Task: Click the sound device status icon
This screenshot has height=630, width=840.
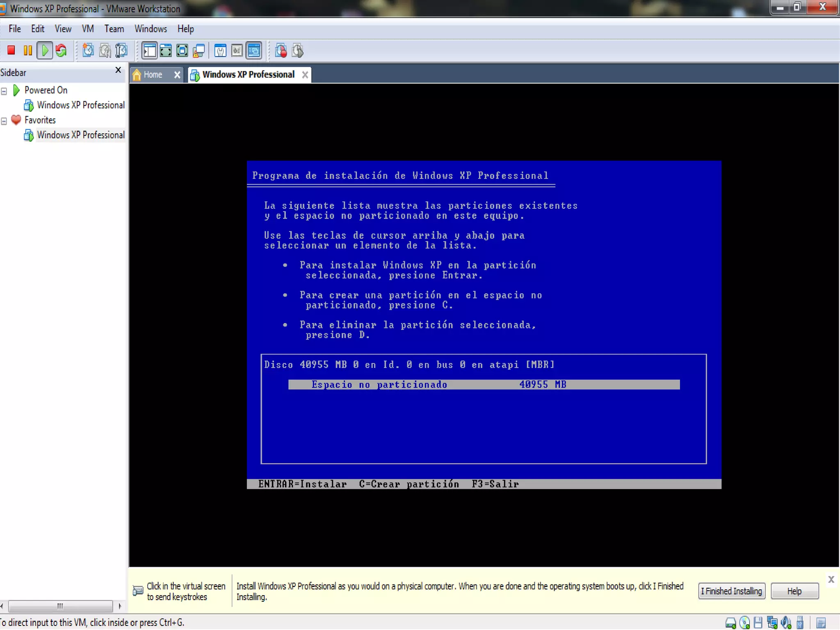Action: [x=786, y=623]
